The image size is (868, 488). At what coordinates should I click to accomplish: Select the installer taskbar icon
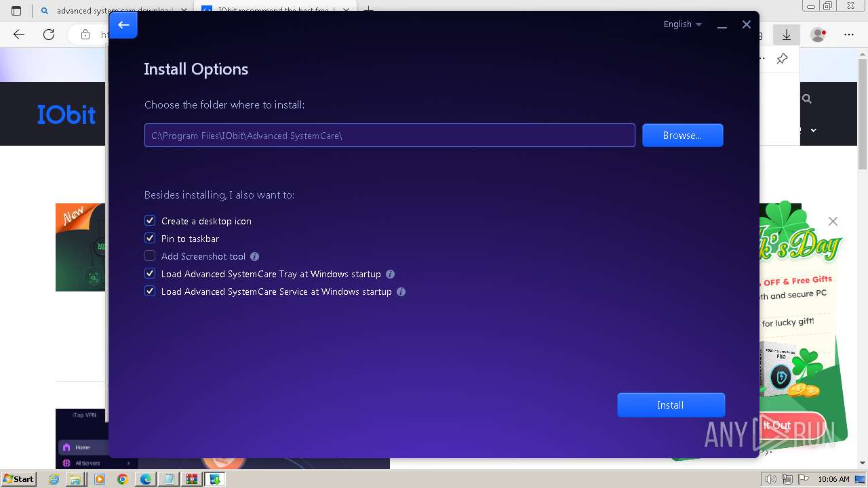point(215,479)
